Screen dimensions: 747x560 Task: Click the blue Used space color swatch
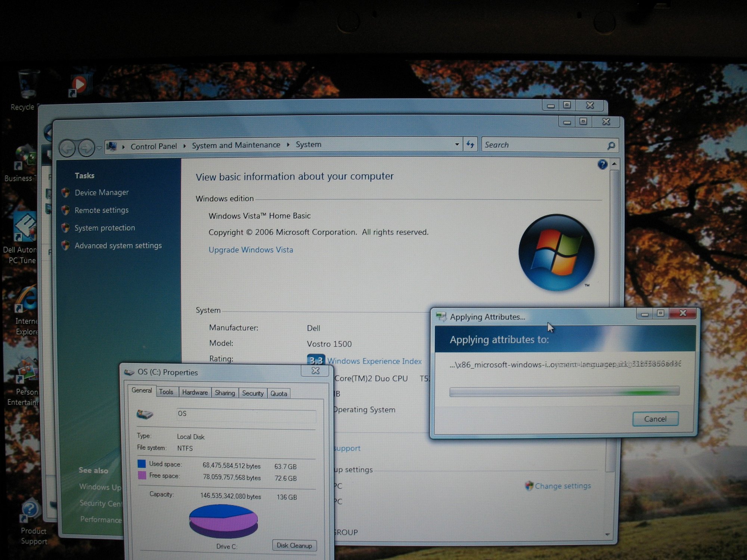[x=142, y=464]
